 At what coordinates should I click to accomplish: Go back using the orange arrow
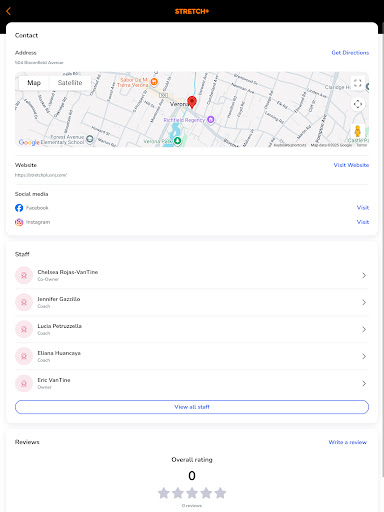[x=8, y=11]
